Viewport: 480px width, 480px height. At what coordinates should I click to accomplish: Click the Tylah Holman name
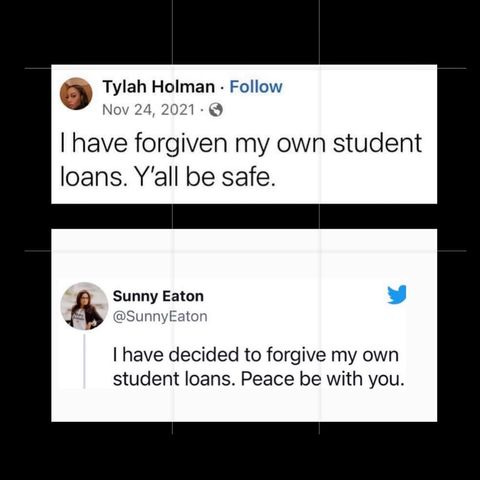[159, 87]
